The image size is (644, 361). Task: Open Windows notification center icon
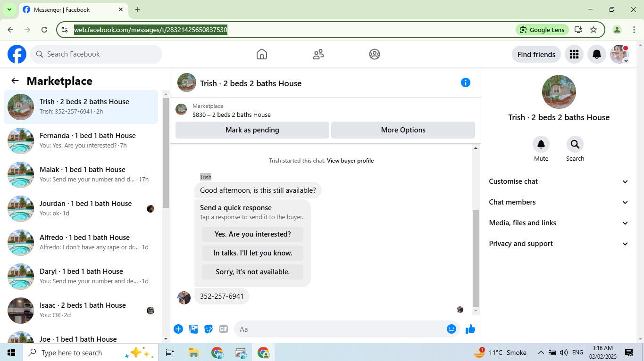click(x=629, y=353)
